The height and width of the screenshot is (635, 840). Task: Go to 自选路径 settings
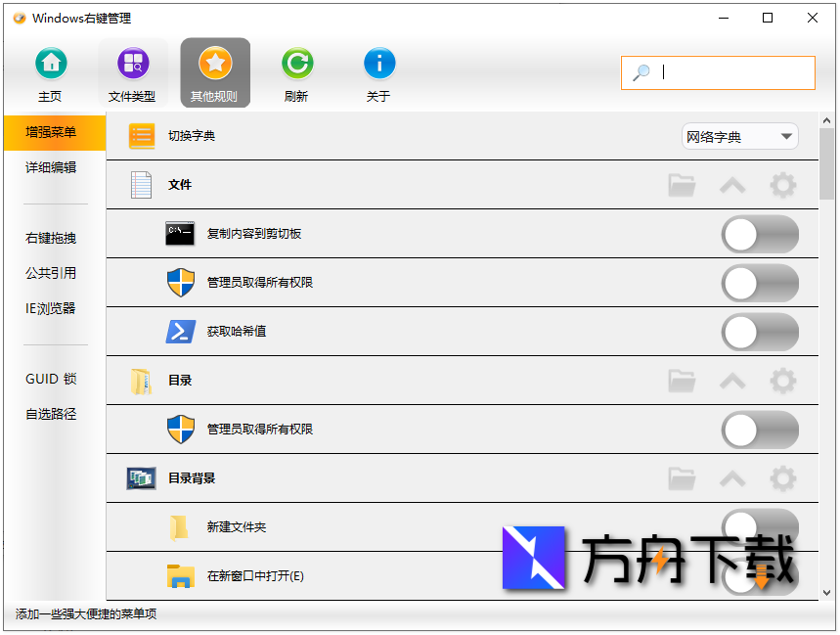(x=51, y=414)
